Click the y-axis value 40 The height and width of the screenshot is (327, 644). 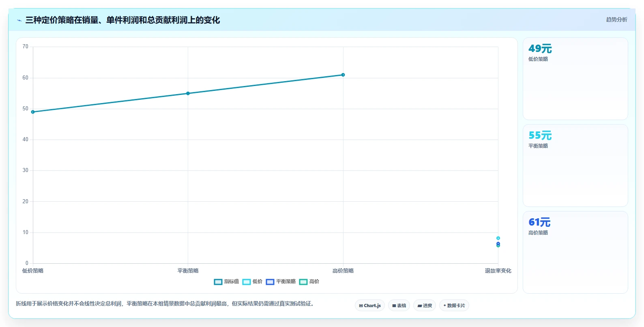tap(25, 139)
